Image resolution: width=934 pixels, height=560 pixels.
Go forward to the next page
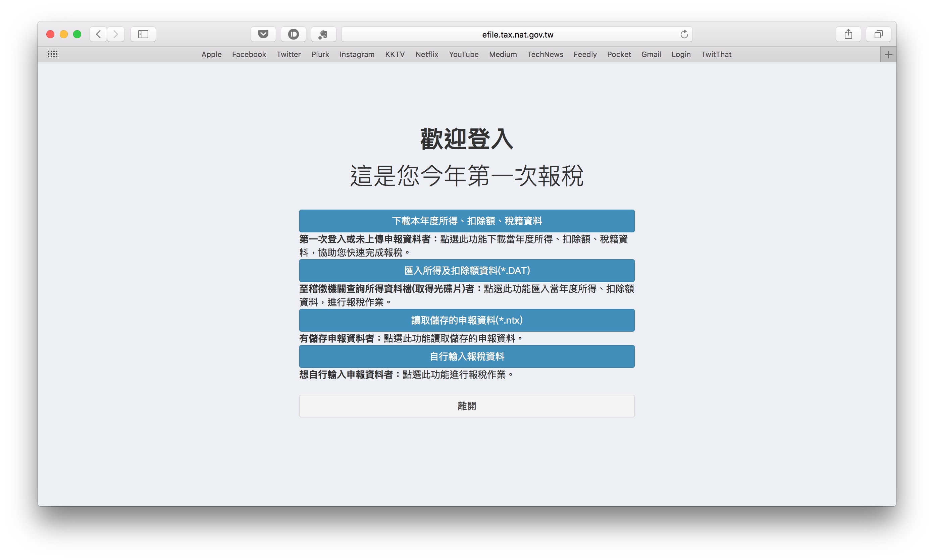click(116, 34)
